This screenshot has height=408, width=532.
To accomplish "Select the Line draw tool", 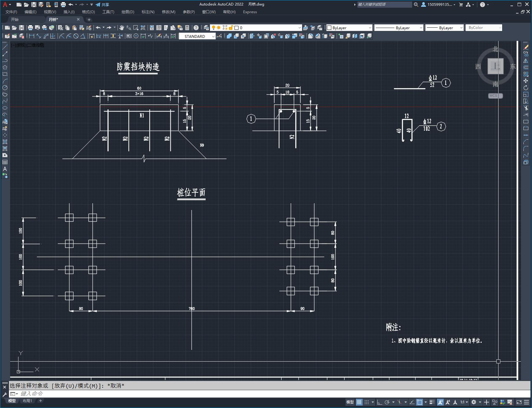I will tap(5, 47).
